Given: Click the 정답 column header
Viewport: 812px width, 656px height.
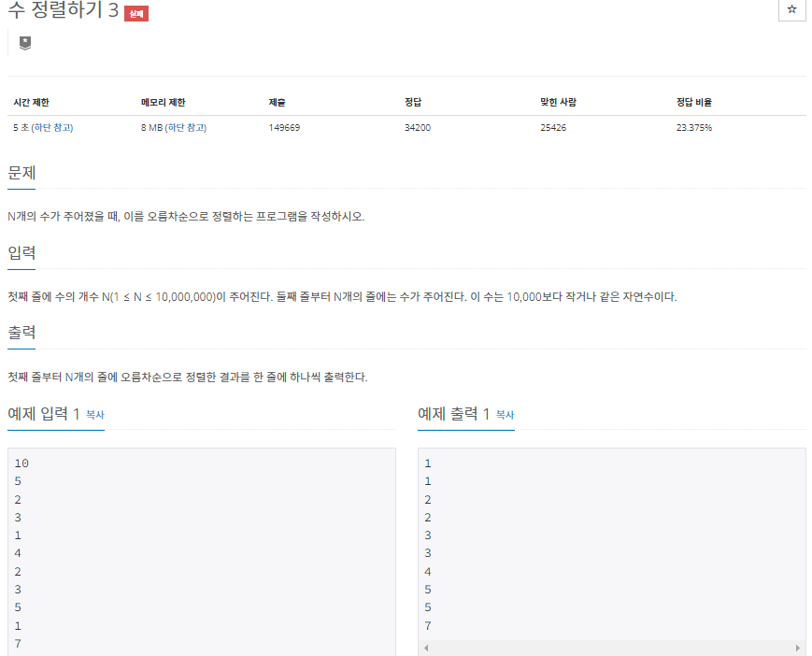Looking at the screenshot, I should click(x=413, y=102).
